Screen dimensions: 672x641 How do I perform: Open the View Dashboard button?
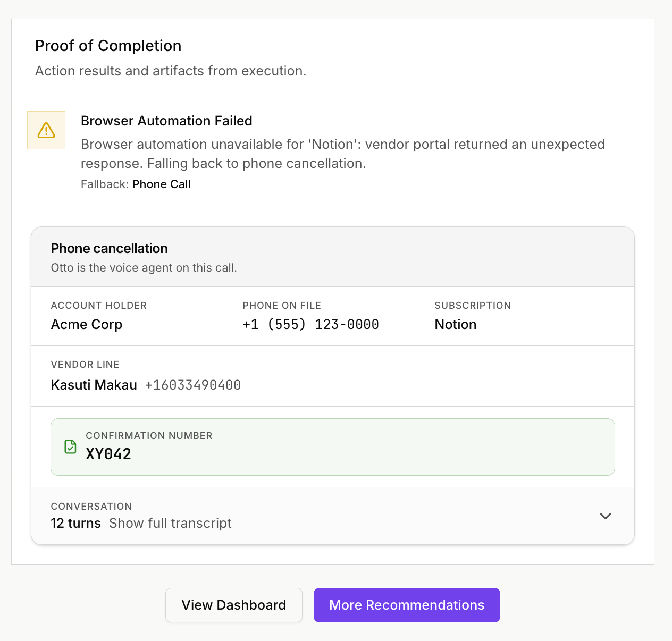234,605
